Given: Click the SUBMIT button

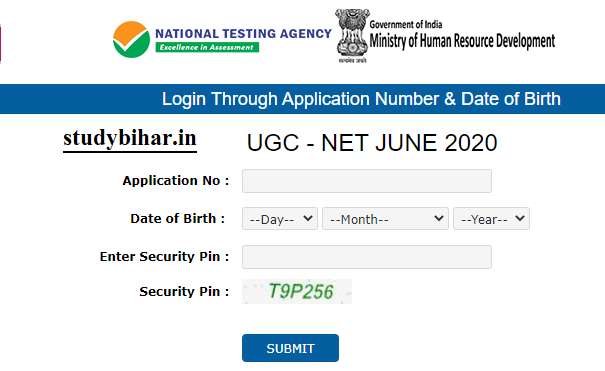Looking at the screenshot, I should (x=290, y=348).
